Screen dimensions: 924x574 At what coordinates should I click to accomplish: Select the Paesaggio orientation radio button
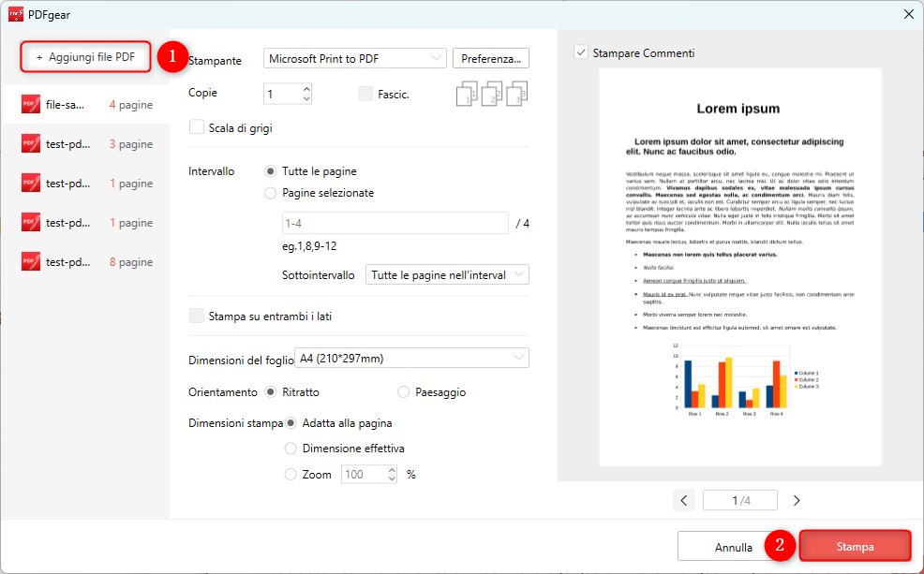[404, 391]
